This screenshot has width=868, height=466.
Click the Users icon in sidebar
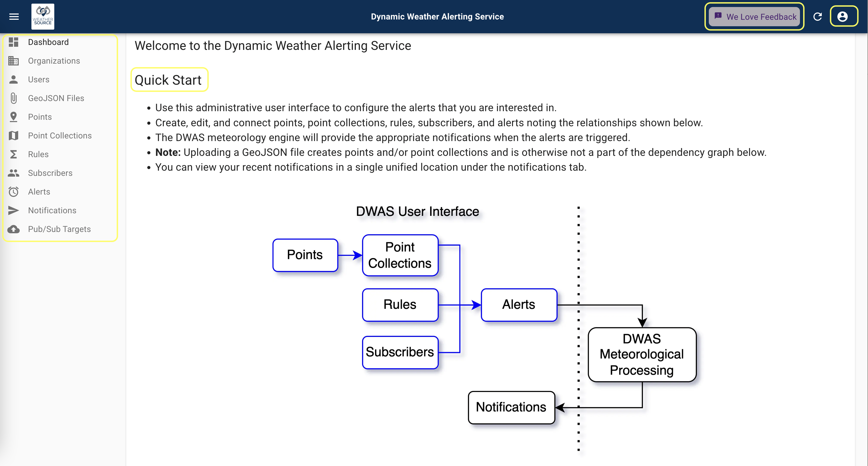(14, 79)
